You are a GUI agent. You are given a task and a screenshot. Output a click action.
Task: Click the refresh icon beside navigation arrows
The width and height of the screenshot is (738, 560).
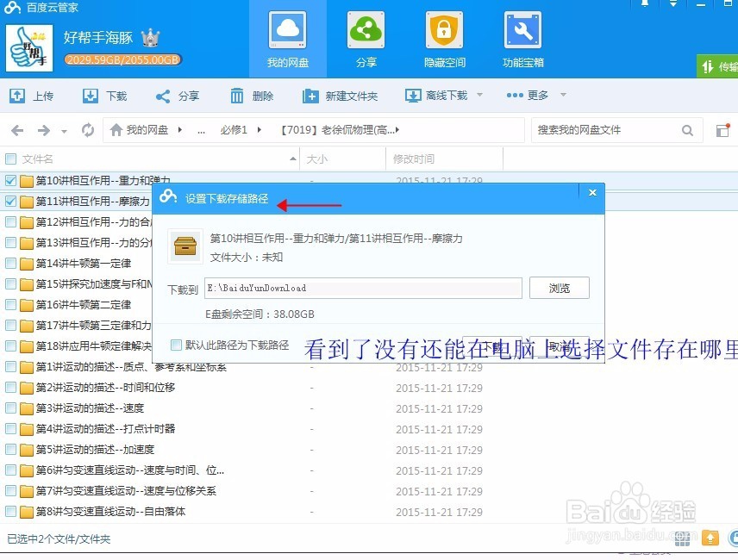click(87, 129)
